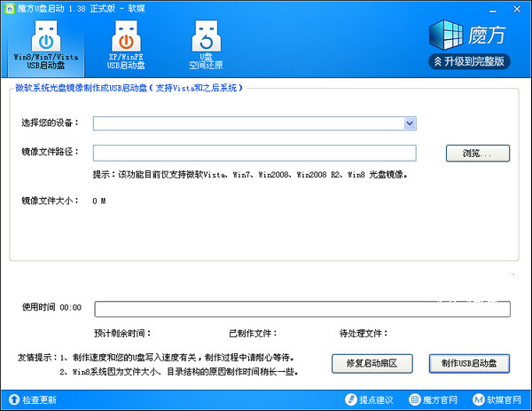The height and width of the screenshot is (411, 532).
Task: Click the hint text starting with 提示：该功能目前仅支持
Action: point(250,175)
